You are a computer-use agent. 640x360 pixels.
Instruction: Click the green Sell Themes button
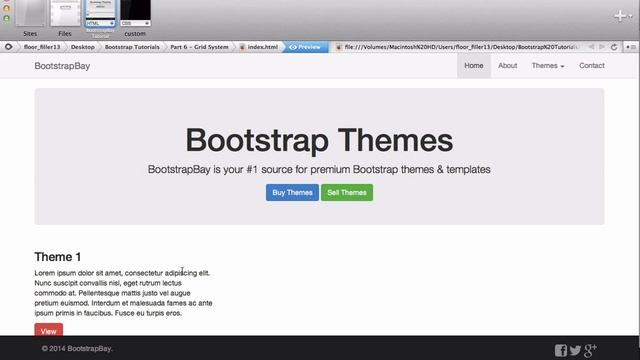pyautogui.click(x=347, y=193)
